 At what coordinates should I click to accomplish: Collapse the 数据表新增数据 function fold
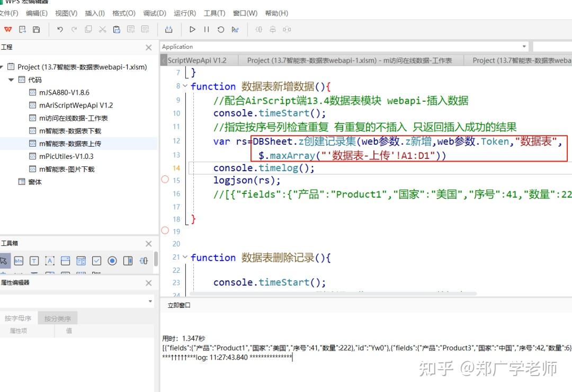pos(185,86)
